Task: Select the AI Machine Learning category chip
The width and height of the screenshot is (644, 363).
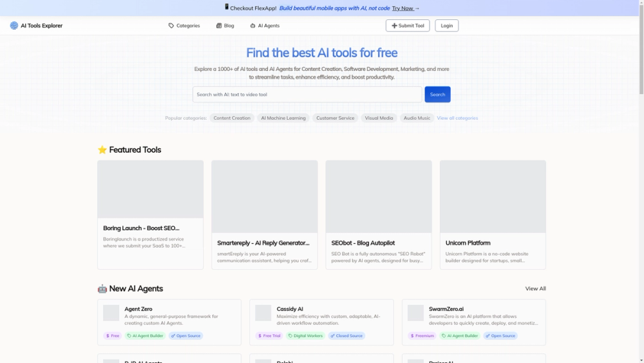Action: 283,118
